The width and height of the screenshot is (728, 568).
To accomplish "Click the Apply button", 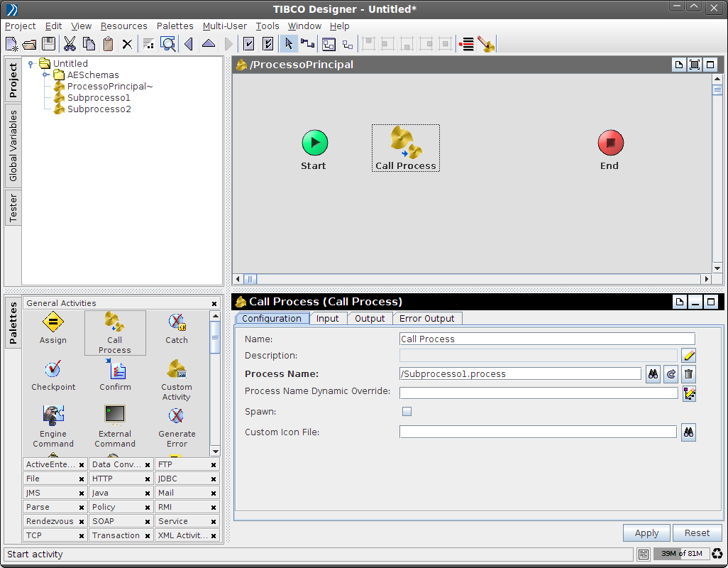I will click(646, 532).
